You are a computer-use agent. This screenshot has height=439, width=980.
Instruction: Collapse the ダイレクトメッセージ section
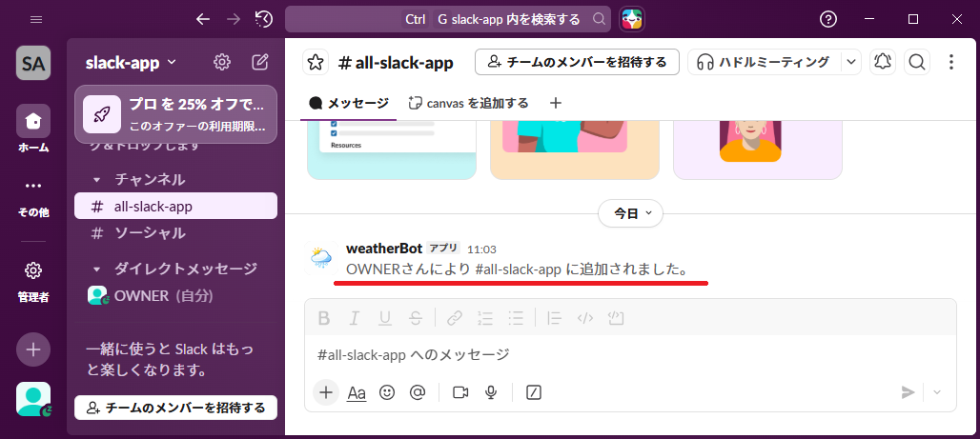pos(96,269)
